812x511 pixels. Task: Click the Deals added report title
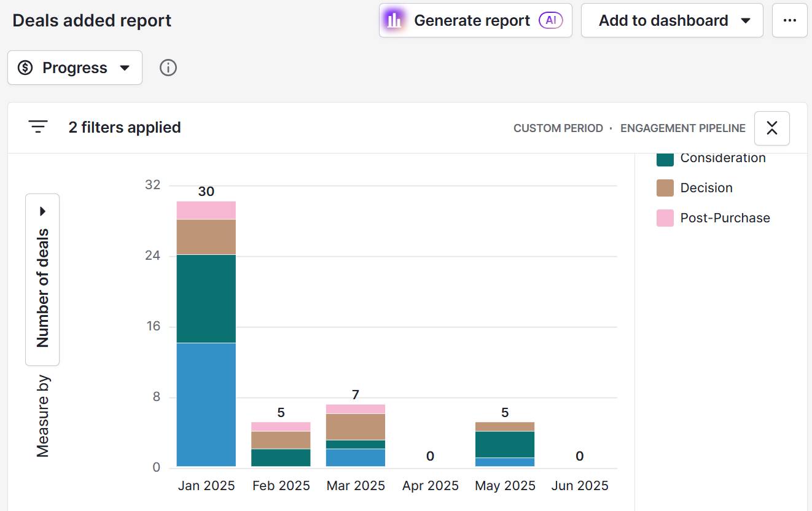coord(91,20)
